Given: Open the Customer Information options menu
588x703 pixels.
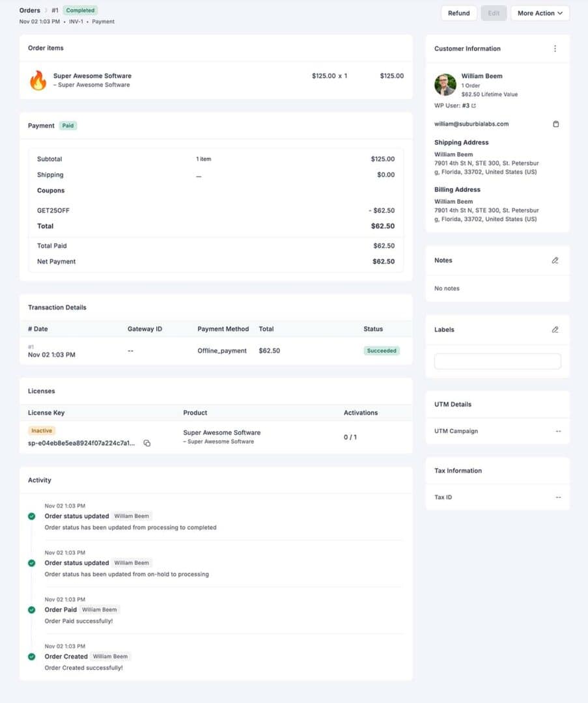Looking at the screenshot, I should pyautogui.click(x=555, y=48).
